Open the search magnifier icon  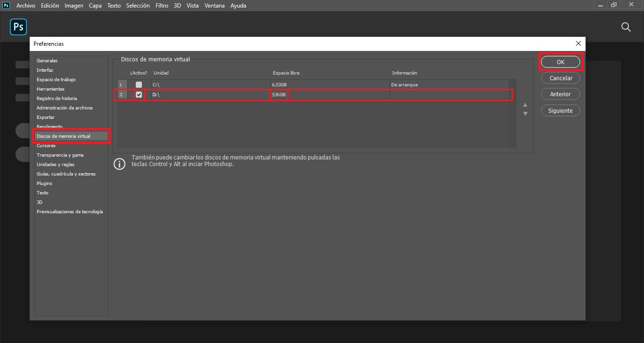pos(626,27)
